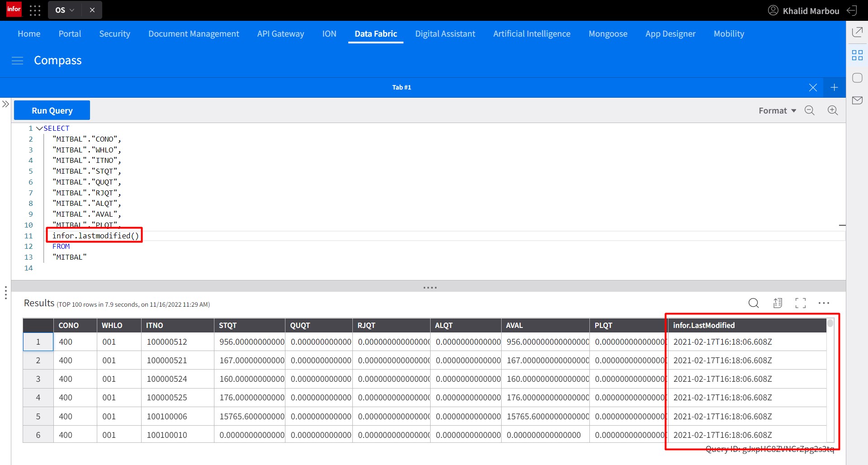This screenshot has height=465, width=868.
Task: Click the infor.lastmodified() line
Action: 95,236
